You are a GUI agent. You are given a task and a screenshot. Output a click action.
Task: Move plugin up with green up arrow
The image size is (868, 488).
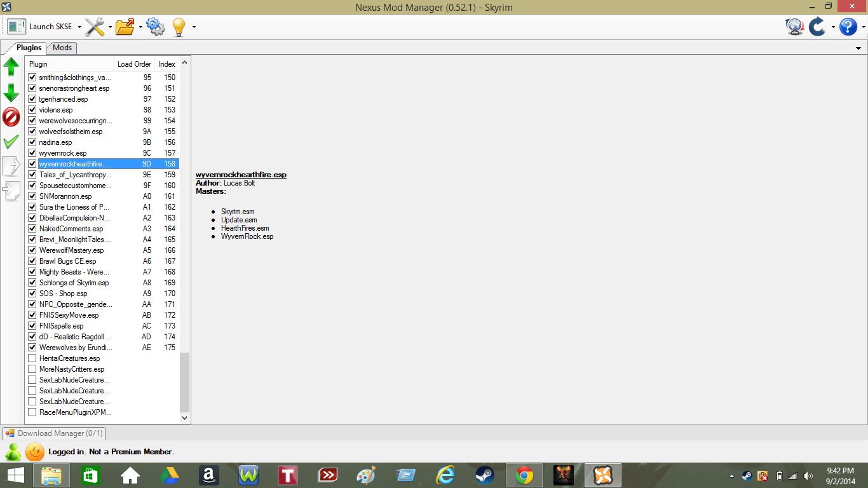click(11, 67)
